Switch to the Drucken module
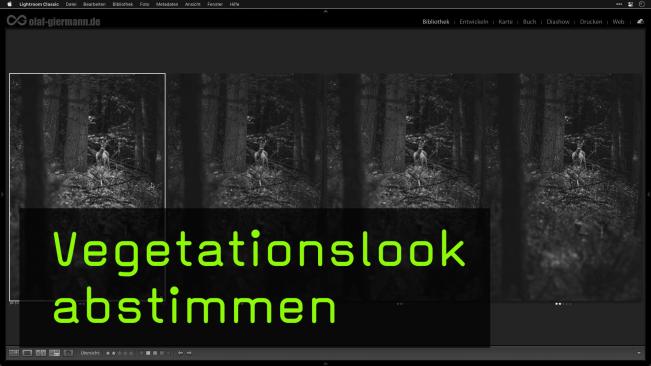The image size is (651, 366). tap(591, 22)
